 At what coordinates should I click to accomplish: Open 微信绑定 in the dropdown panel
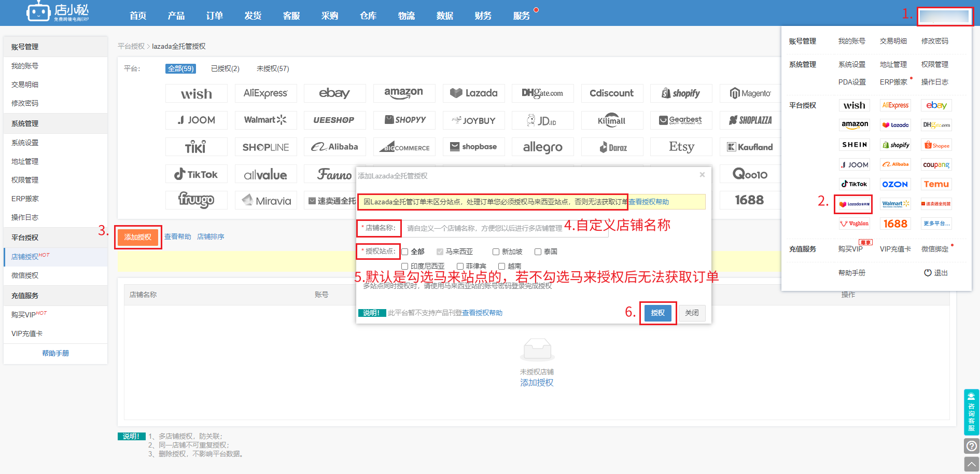935,249
